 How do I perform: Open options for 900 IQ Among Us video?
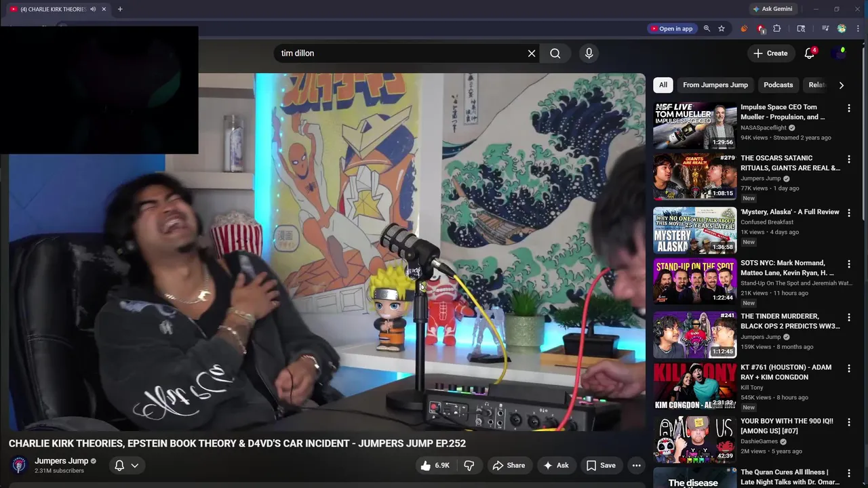tap(848, 422)
